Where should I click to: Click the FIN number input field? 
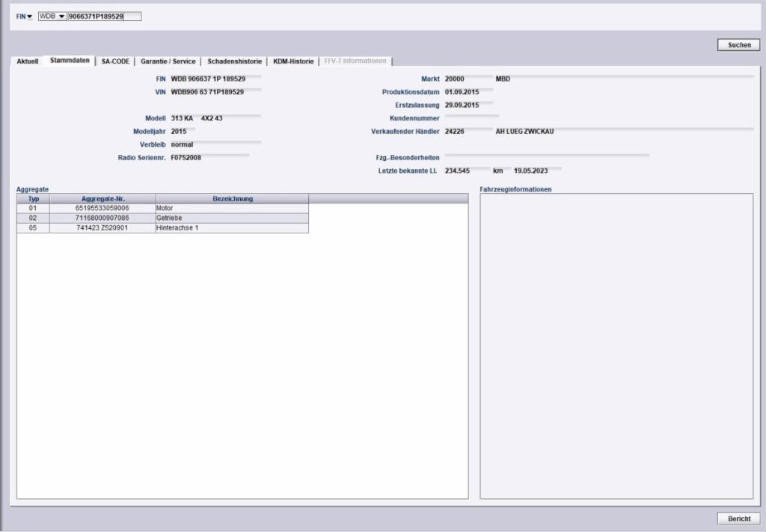point(105,16)
